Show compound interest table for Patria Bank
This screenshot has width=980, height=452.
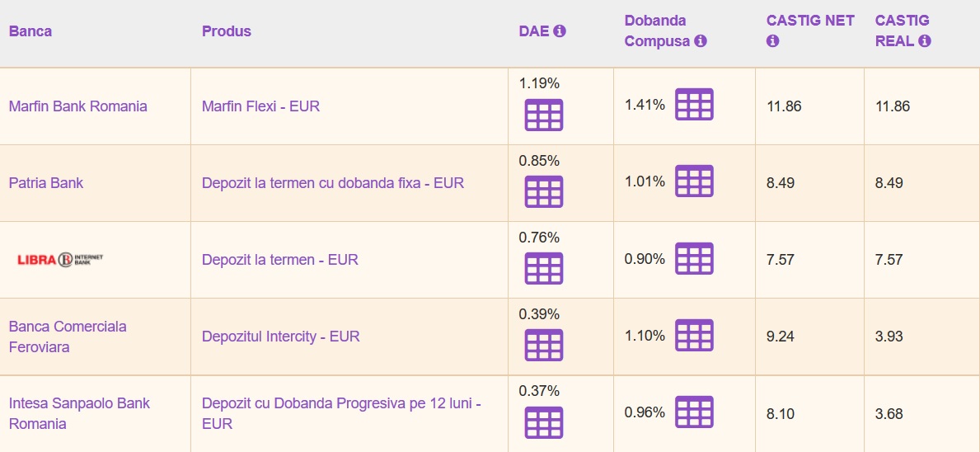(x=694, y=181)
